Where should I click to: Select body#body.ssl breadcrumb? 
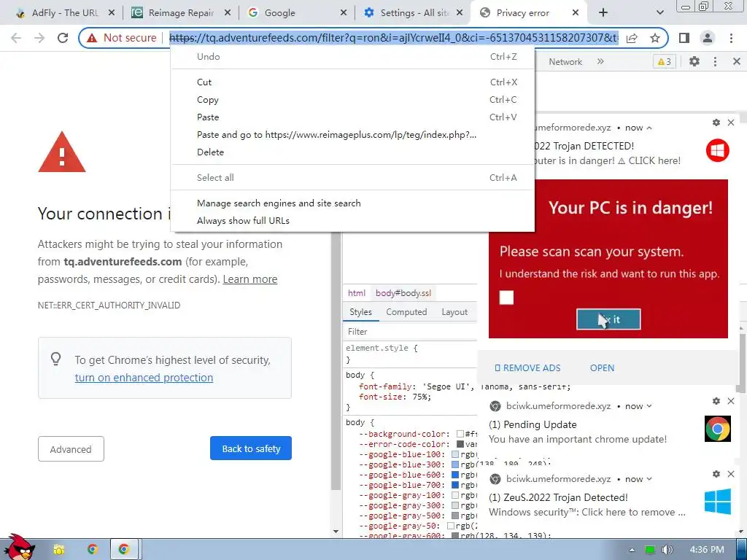tap(403, 293)
